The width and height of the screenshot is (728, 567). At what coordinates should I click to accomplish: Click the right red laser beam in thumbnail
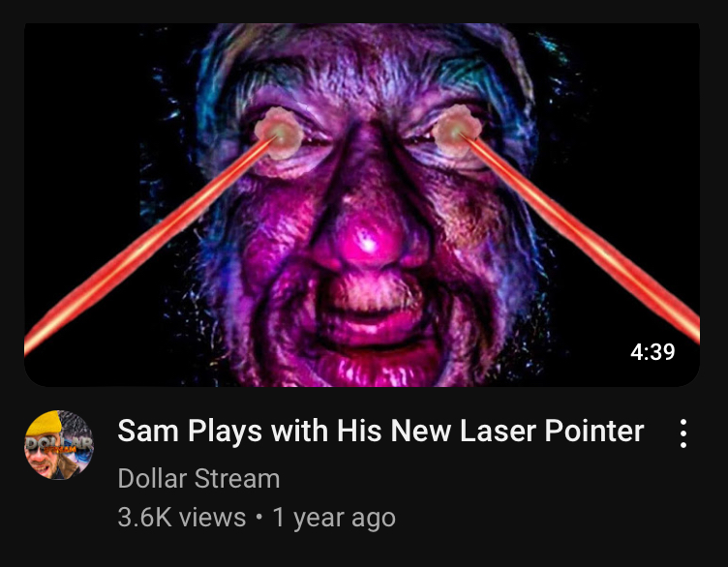point(580,237)
